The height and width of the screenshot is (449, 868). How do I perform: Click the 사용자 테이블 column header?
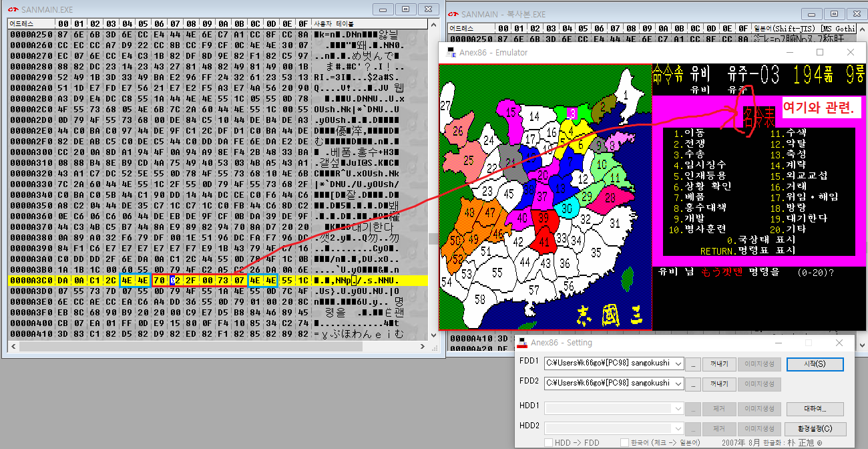(x=370, y=23)
